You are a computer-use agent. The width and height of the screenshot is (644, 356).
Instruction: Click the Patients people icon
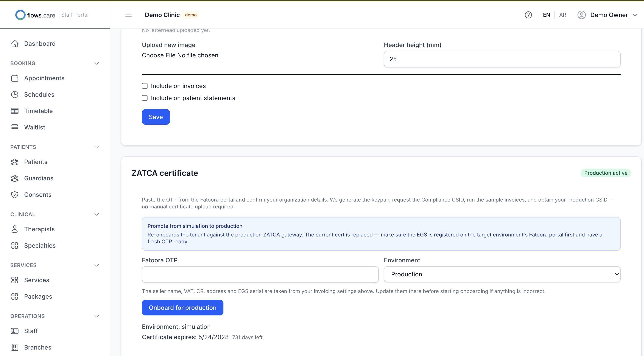tap(14, 162)
